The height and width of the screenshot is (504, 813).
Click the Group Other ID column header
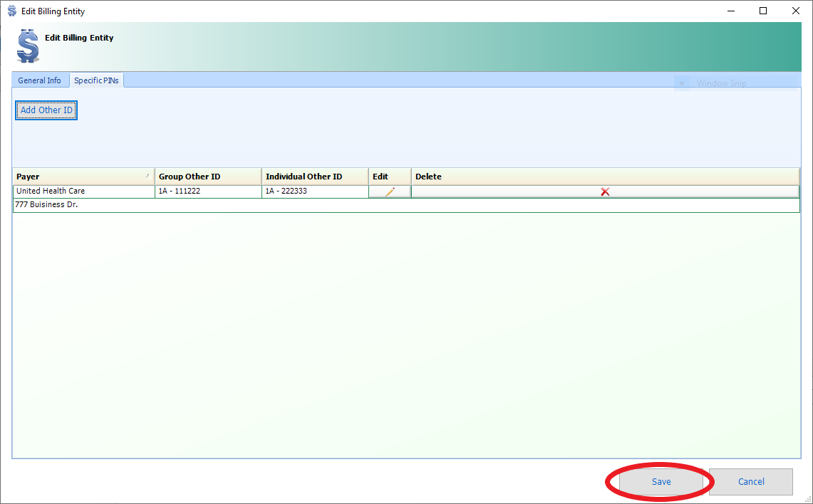208,177
